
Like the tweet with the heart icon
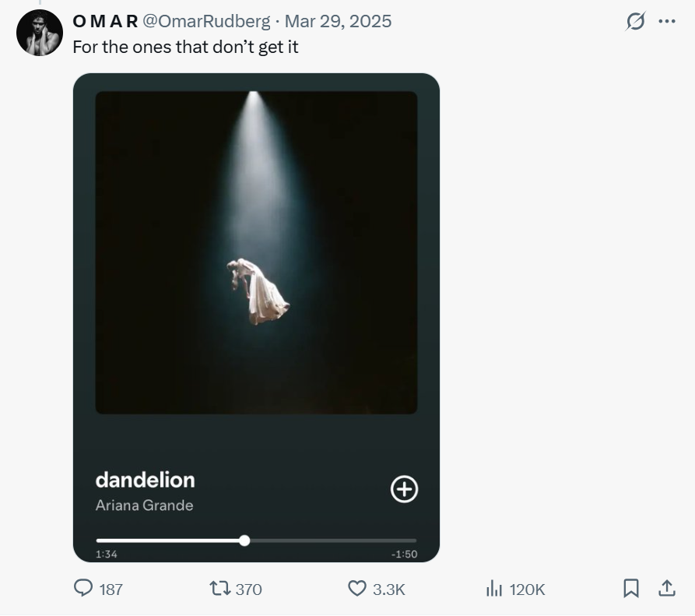(x=356, y=588)
